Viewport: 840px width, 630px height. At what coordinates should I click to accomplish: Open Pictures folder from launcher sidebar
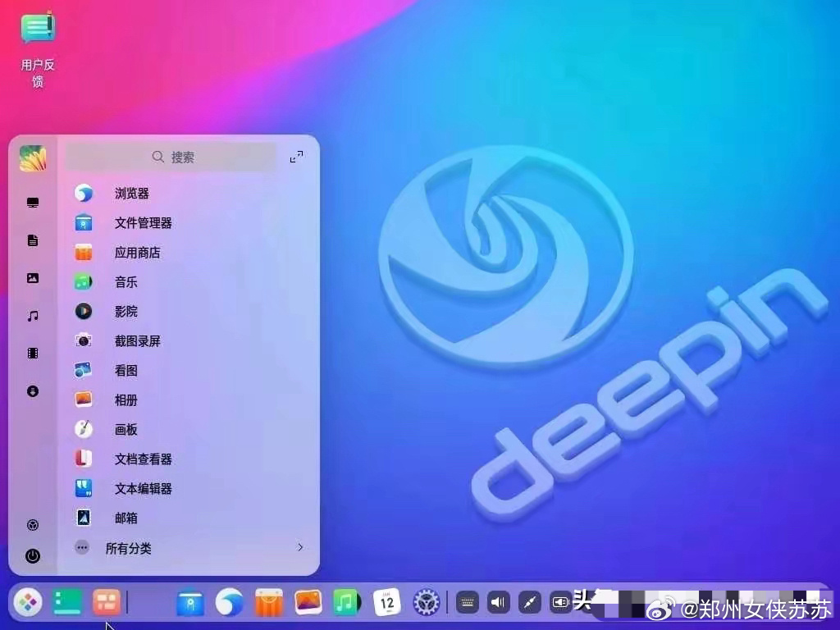click(x=33, y=278)
